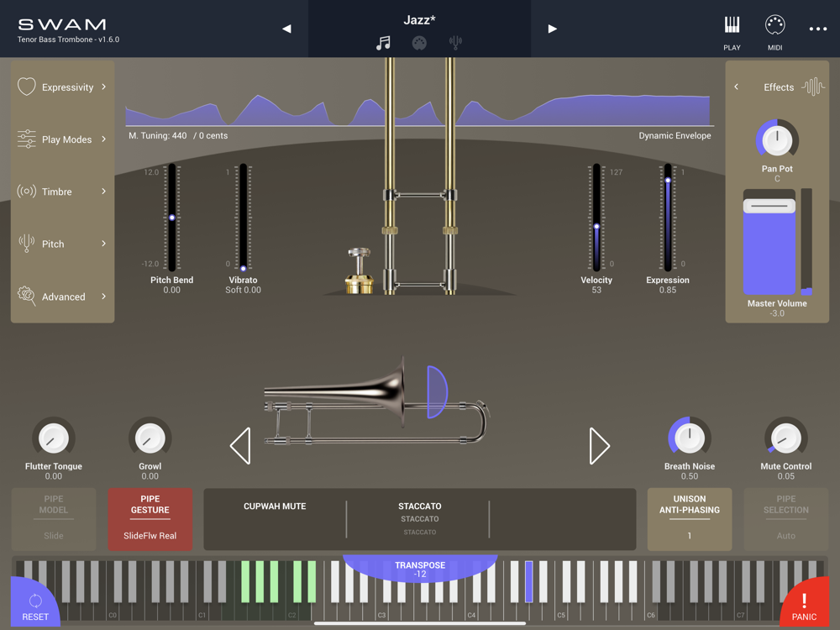This screenshot has height=630, width=840.
Task: Go to previous preset arrow
Action: pyautogui.click(x=286, y=29)
